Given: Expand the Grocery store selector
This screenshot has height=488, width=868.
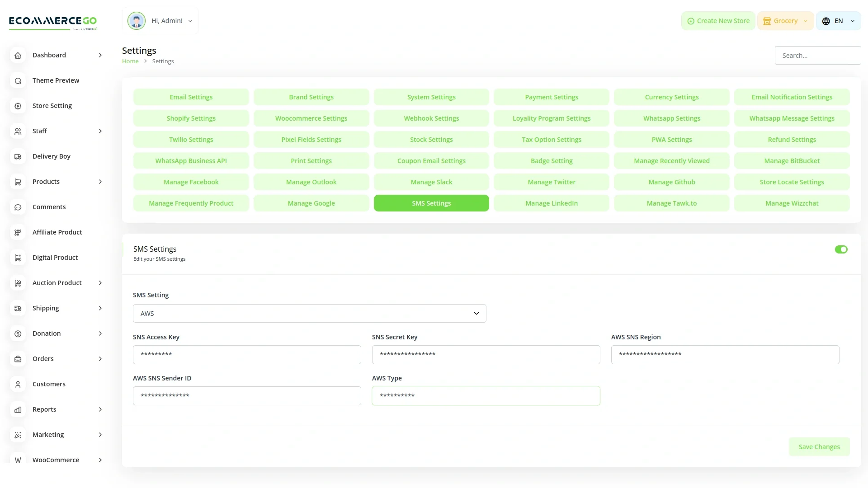Looking at the screenshot, I should click(785, 21).
